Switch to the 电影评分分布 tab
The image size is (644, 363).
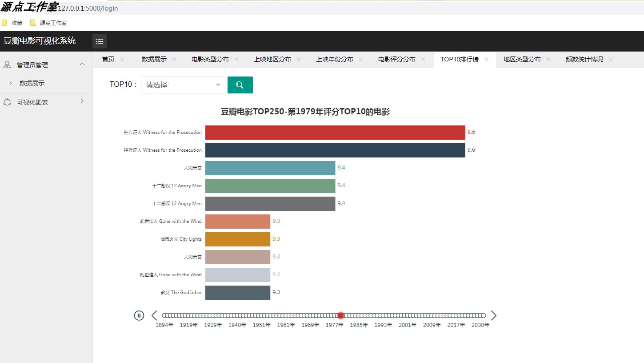(397, 59)
